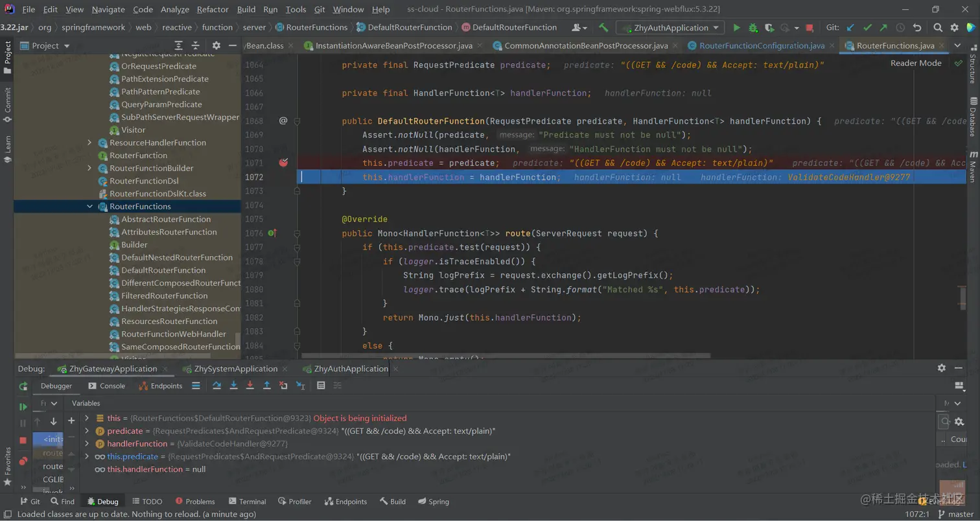980x521 pixels.
Task: Open the ZhyAuthApplication run configuration dropdown
Action: click(x=670, y=28)
